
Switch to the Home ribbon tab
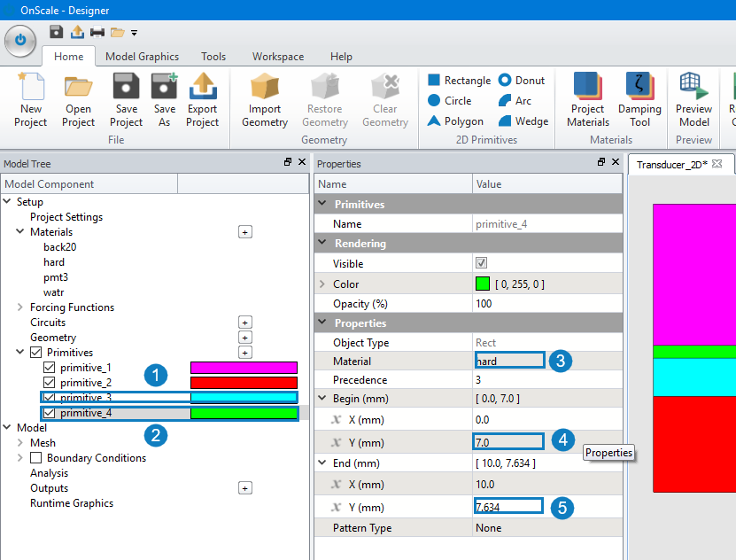click(x=68, y=57)
